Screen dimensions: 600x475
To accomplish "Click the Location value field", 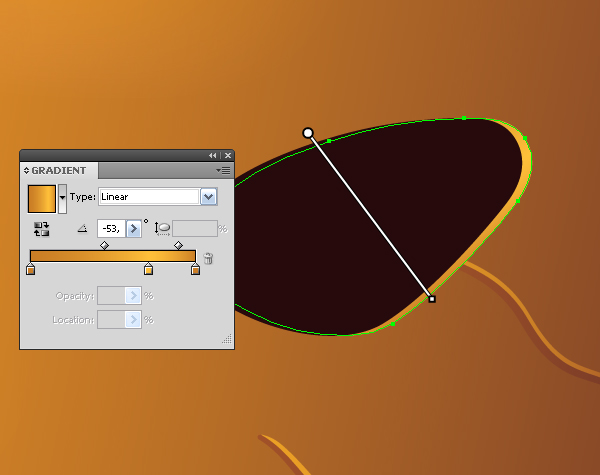I will pos(111,319).
